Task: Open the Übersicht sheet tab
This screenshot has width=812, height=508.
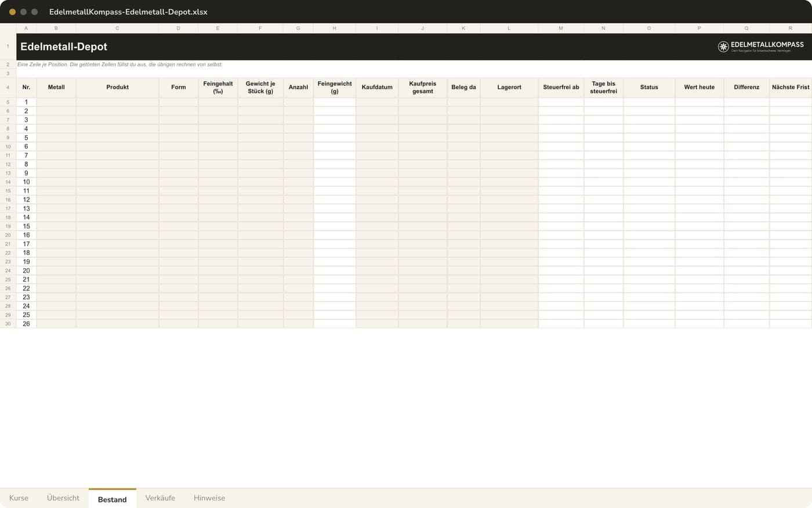Action: pos(63,498)
